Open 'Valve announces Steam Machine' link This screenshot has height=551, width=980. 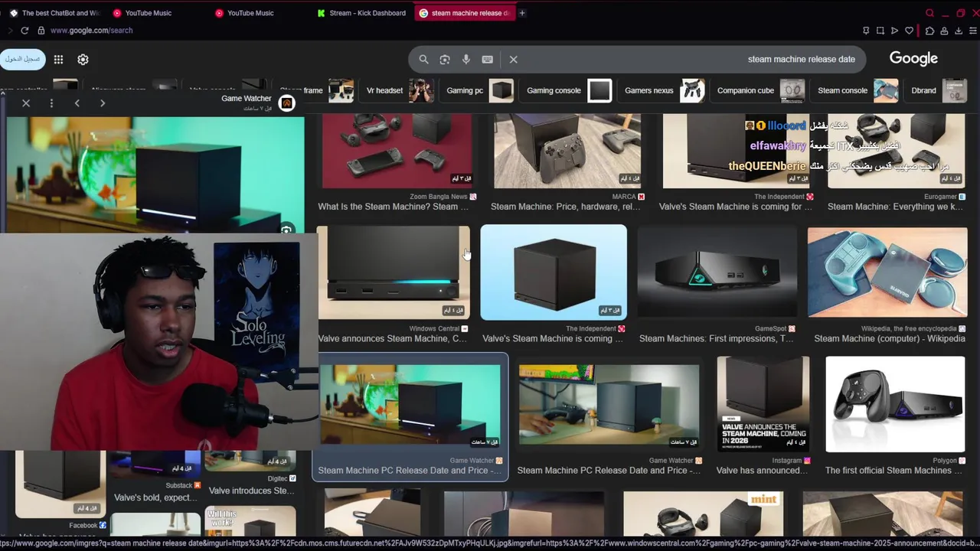[393, 338]
